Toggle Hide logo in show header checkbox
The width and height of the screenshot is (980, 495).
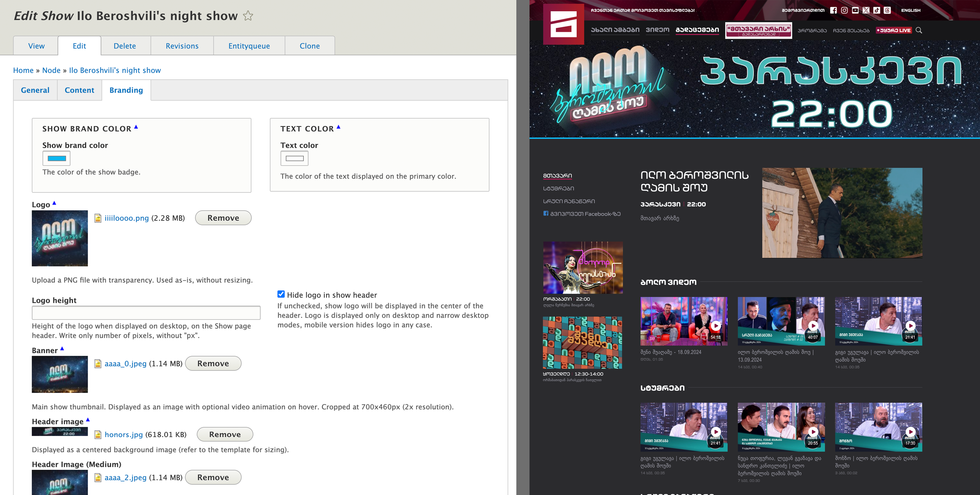click(281, 294)
